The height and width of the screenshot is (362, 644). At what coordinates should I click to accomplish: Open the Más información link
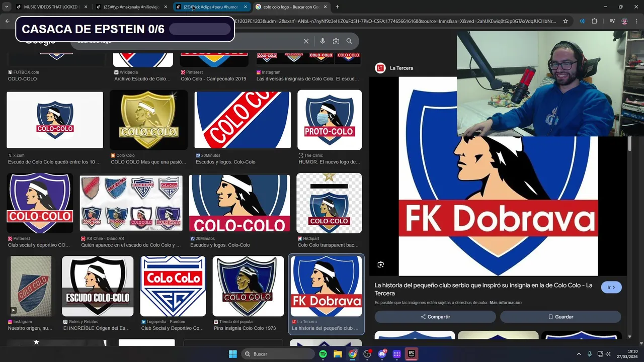point(505,303)
